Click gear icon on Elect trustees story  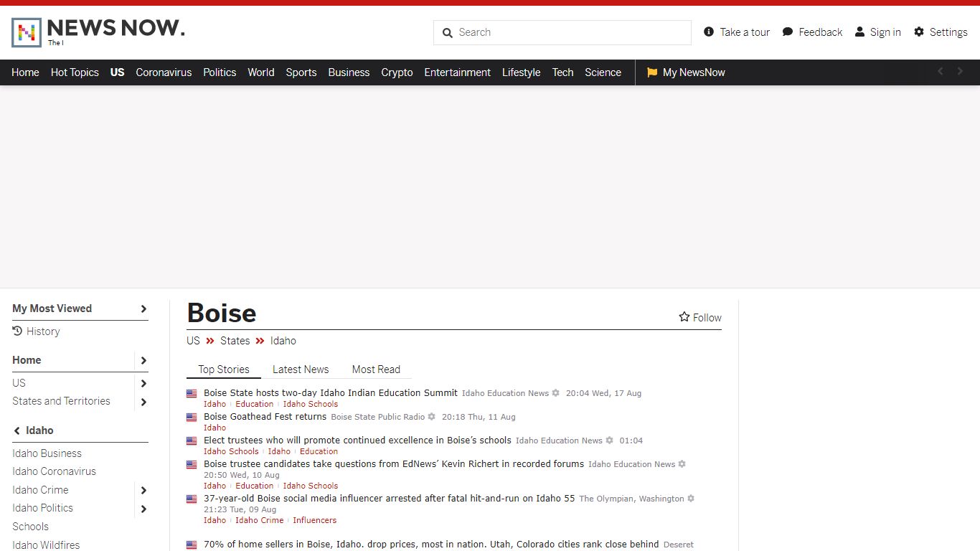(609, 441)
